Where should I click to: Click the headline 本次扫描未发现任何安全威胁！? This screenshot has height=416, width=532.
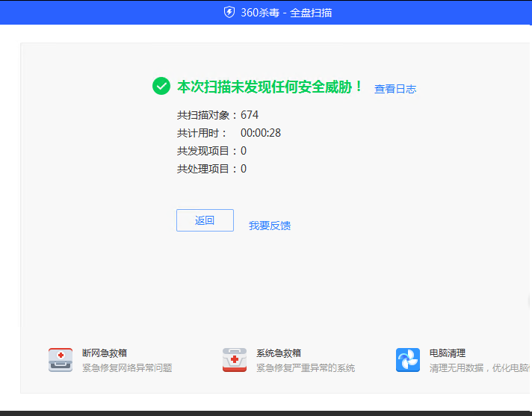(270, 87)
